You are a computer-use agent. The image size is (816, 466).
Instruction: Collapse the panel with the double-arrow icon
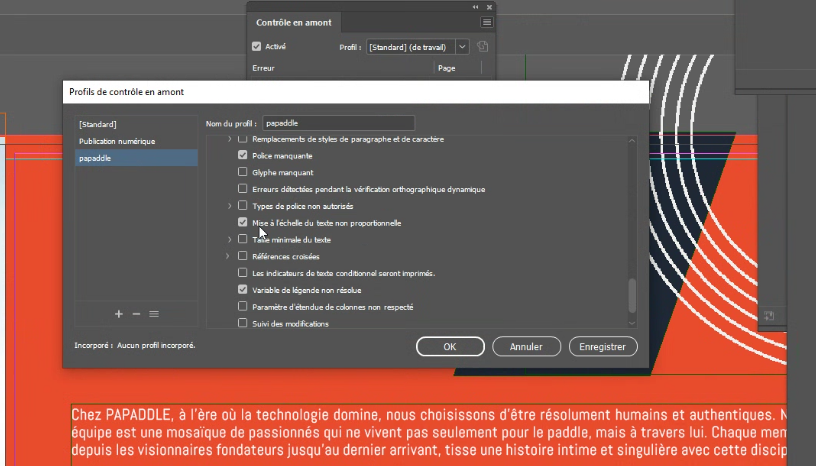tap(475, 7)
